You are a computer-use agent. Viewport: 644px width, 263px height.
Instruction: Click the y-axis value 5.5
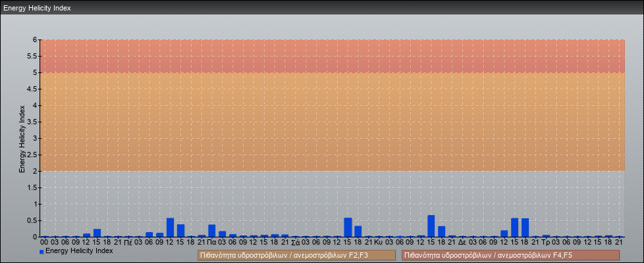coord(32,56)
